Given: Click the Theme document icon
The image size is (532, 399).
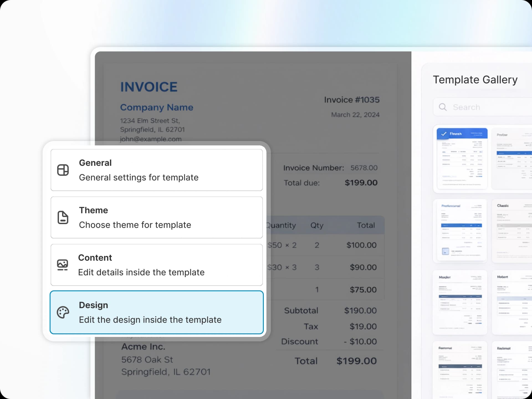Looking at the screenshot, I should tap(63, 218).
